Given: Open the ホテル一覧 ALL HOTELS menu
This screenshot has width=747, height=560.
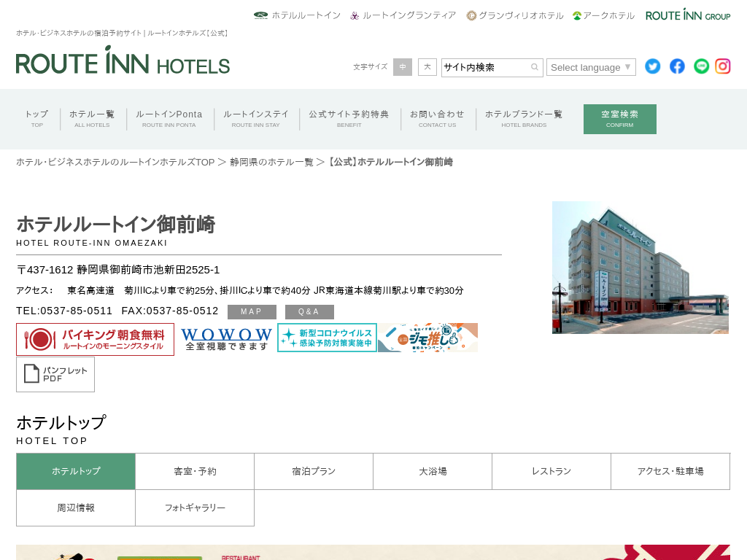Looking at the screenshot, I should 92,119.
